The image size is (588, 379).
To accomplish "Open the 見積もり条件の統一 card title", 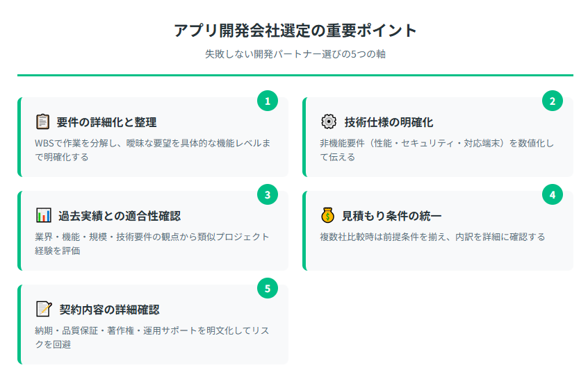I will pos(391,216).
